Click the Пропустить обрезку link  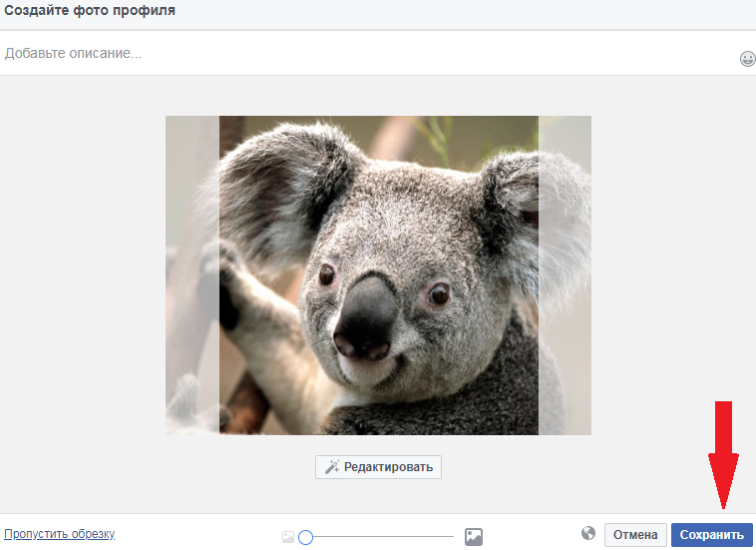coord(59,534)
